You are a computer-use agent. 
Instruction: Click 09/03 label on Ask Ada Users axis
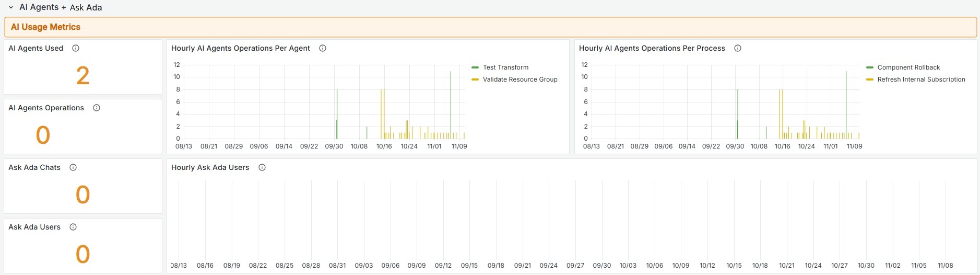(x=364, y=266)
